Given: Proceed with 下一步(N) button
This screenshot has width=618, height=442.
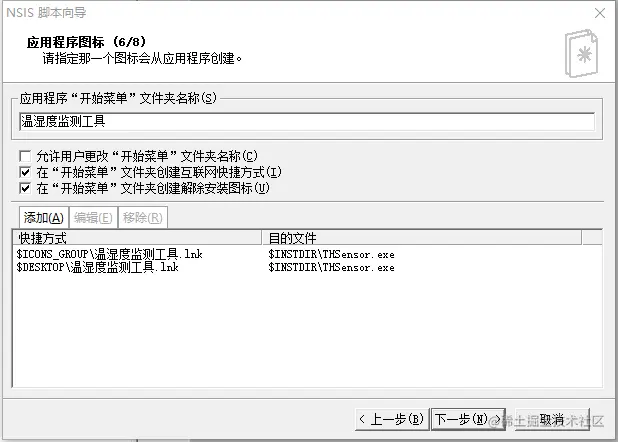Looking at the screenshot, I should tap(468, 419).
